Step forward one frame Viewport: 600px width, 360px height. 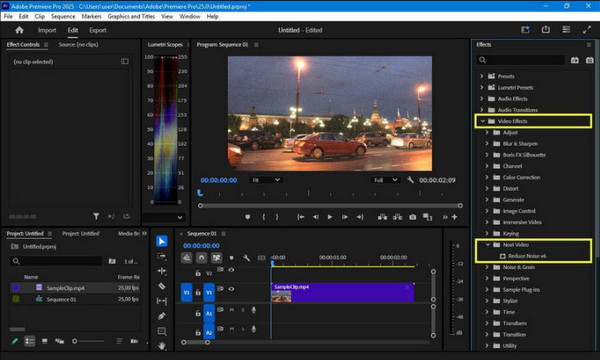click(x=345, y=217)
